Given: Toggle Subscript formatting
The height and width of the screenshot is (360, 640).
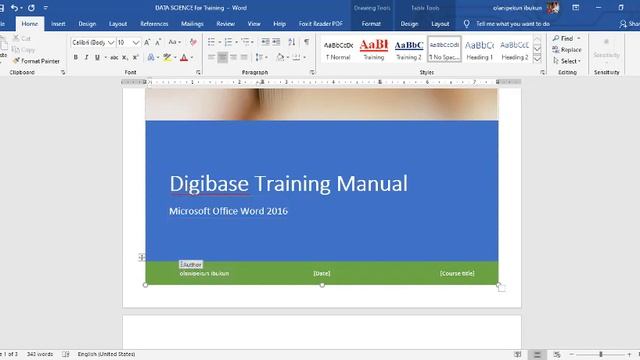Looking at the screenshot, I should click(x=125, y=58).
